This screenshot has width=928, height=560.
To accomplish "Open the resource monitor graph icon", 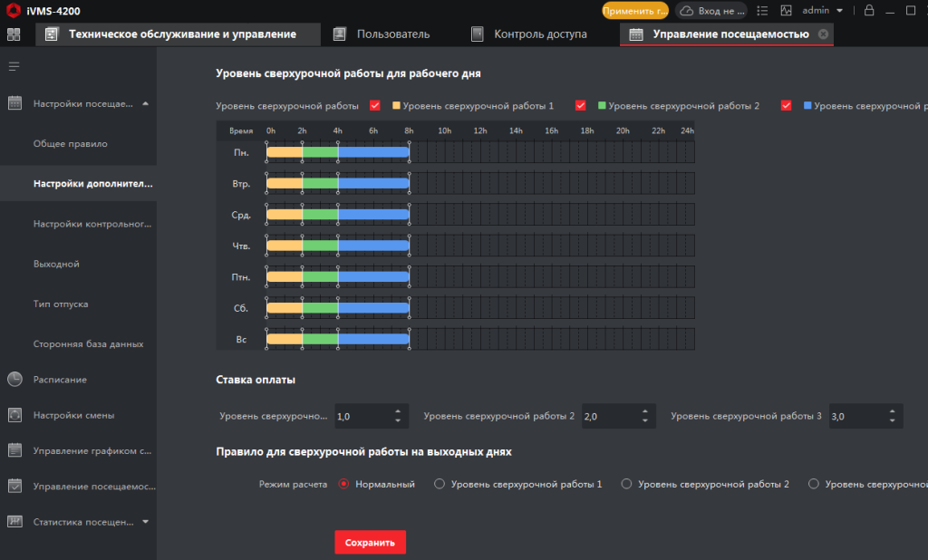I will (x=786, y=11).
